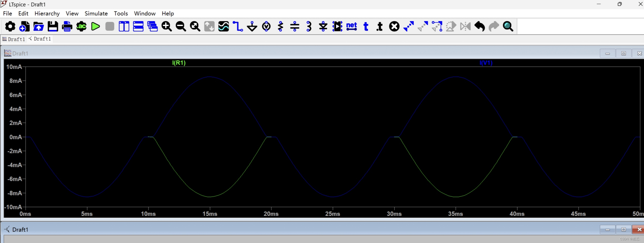Place a ground symbol
644x243 pixels.
point(252,26)
